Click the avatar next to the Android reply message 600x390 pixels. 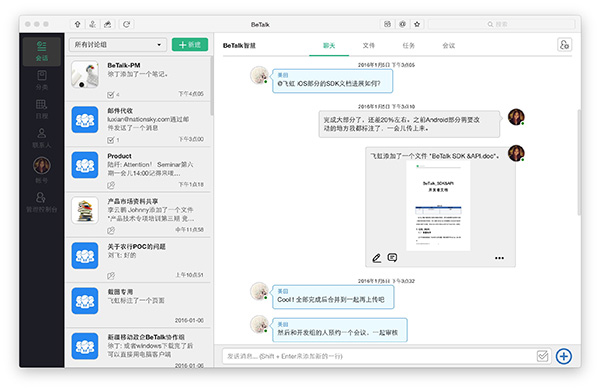click(x=516, y=117)
